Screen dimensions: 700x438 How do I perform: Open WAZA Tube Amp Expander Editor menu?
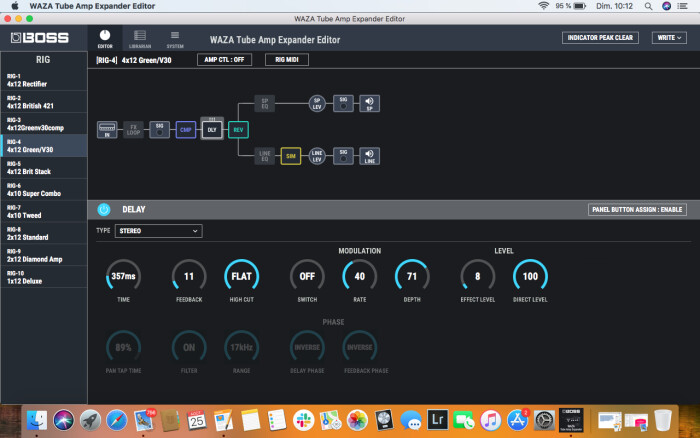pyautogui.click(x=92, y=6)
